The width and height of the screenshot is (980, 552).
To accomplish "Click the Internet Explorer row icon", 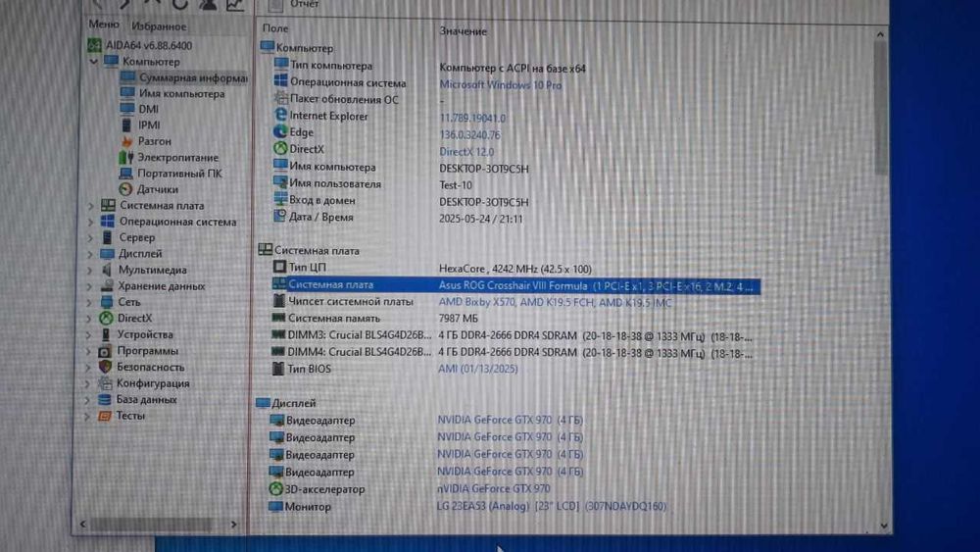I will click(x=280, y=115).
